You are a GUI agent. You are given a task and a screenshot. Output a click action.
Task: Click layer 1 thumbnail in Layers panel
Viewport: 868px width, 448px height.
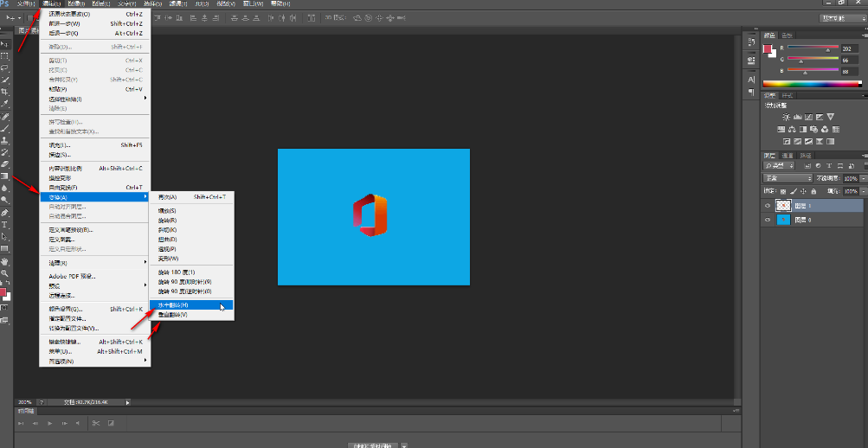click(x=784, y=206)
